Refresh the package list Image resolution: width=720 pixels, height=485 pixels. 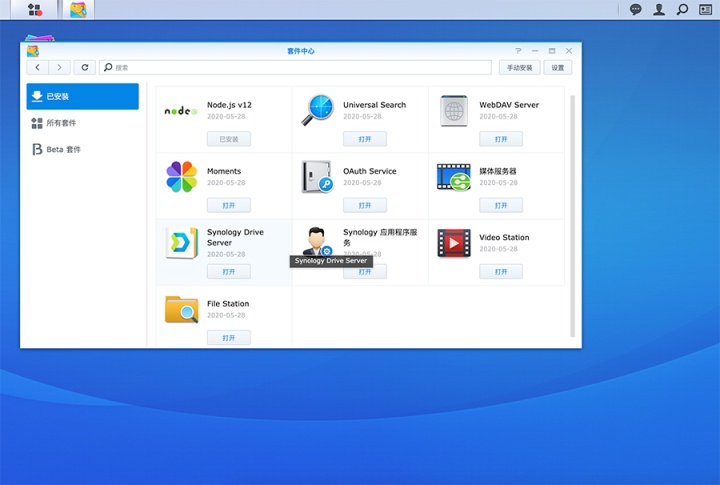(85, 68)
